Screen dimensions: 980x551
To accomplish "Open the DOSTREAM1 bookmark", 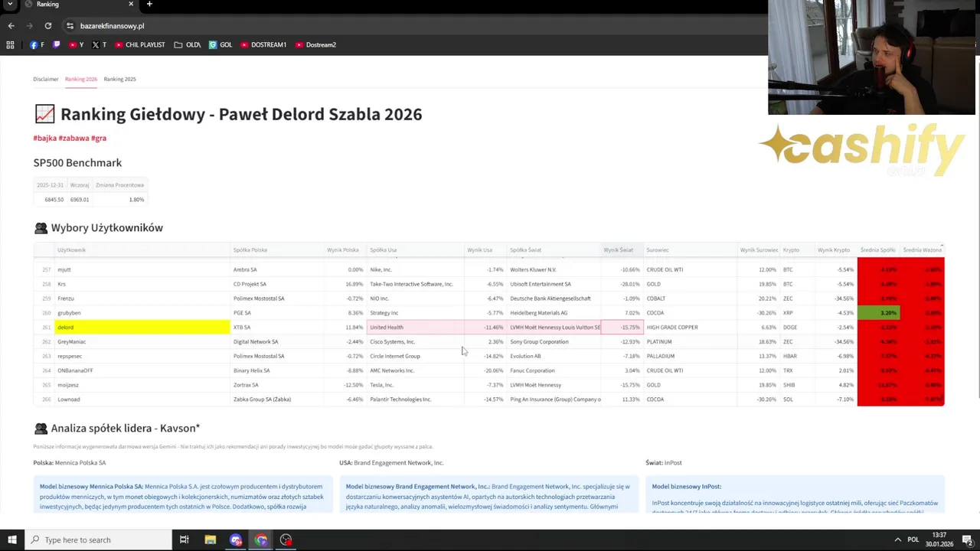I will [x=263, y=44].
